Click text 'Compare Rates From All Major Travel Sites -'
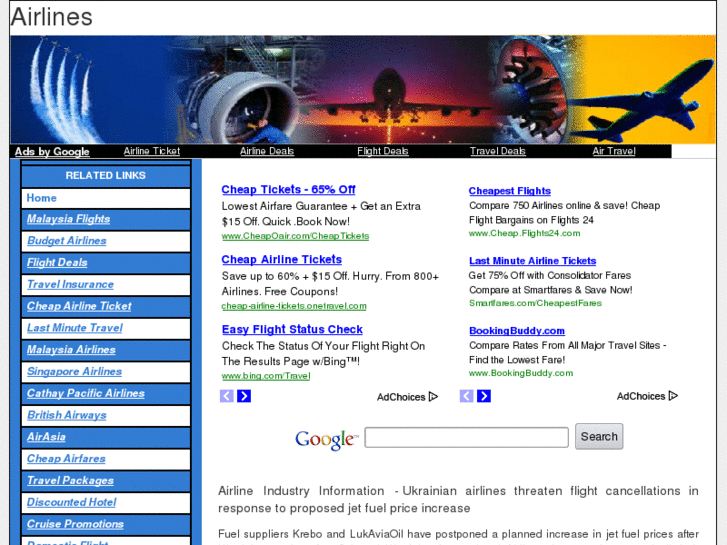 coord(568,346)
